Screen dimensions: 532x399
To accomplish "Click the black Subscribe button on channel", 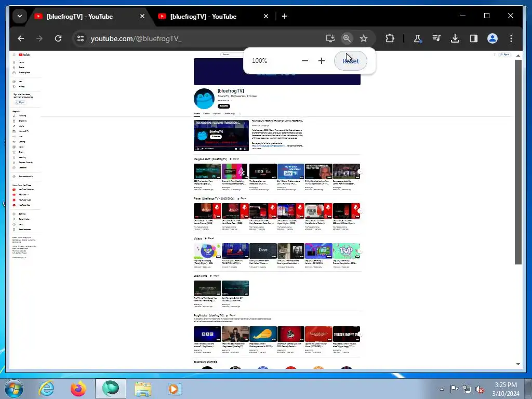I will coord(223,106).
